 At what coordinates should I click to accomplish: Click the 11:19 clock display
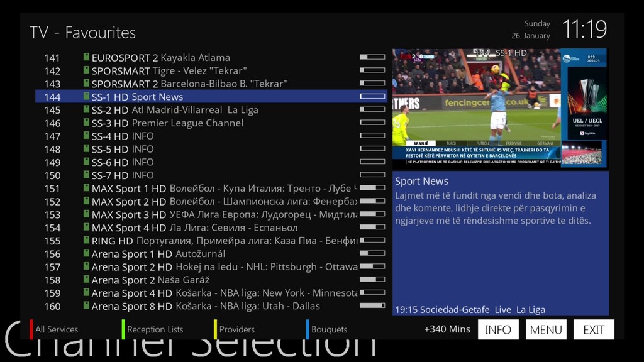point(584,30)
